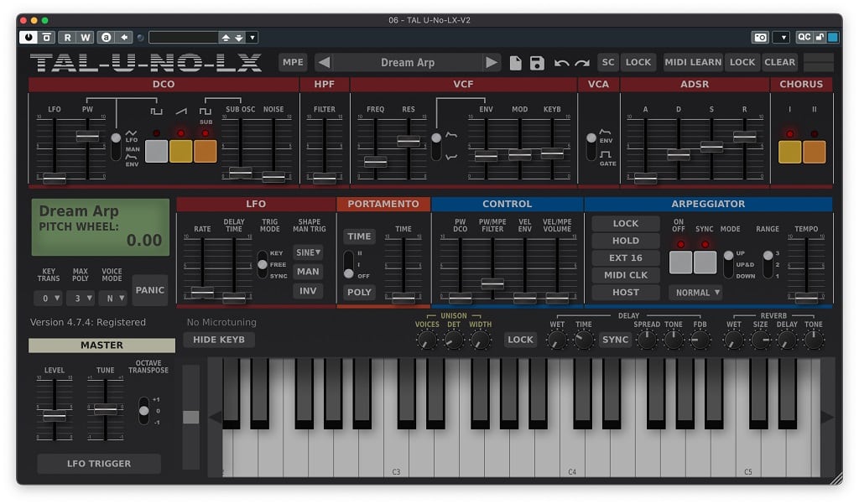Click the MPE button
Image resolution: width=859 pixels, height=504 pixels.
pyautogui.click(x=293, y=62)
